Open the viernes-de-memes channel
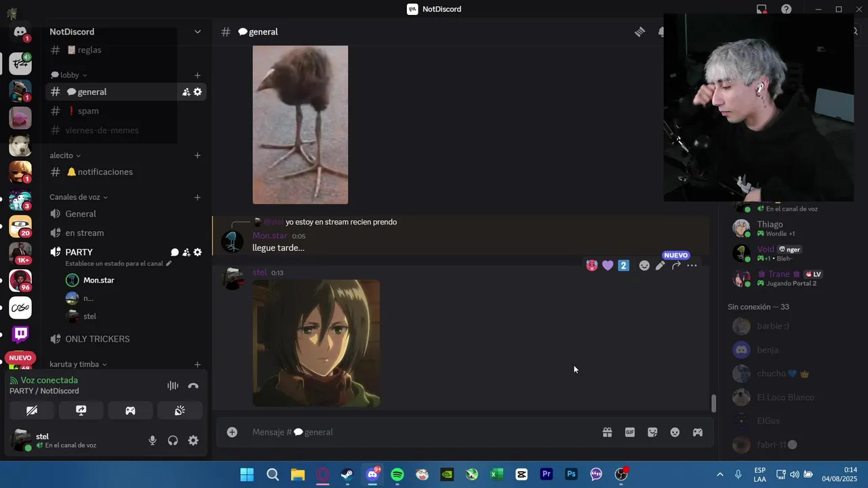Viewport: 868px width, 488px height. (x=125, y=130)
